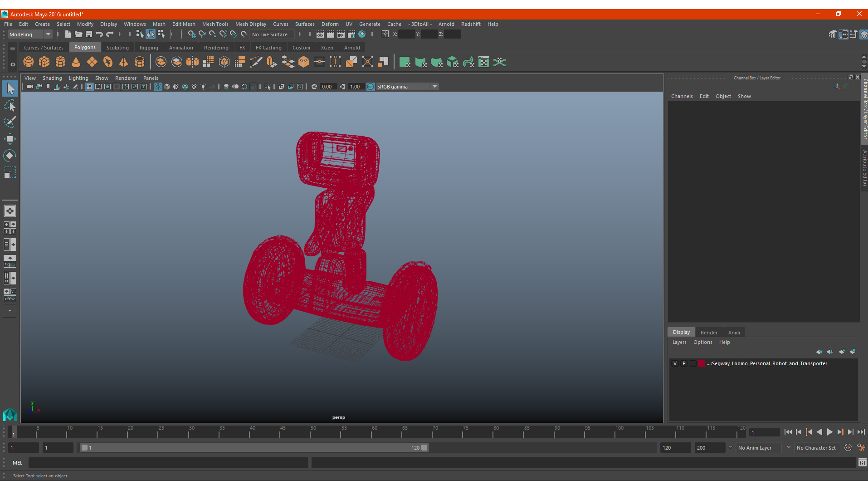Select the four view layout
This screenshot has height=490, width=868.
pyautogui.click(x=10, y=228)
